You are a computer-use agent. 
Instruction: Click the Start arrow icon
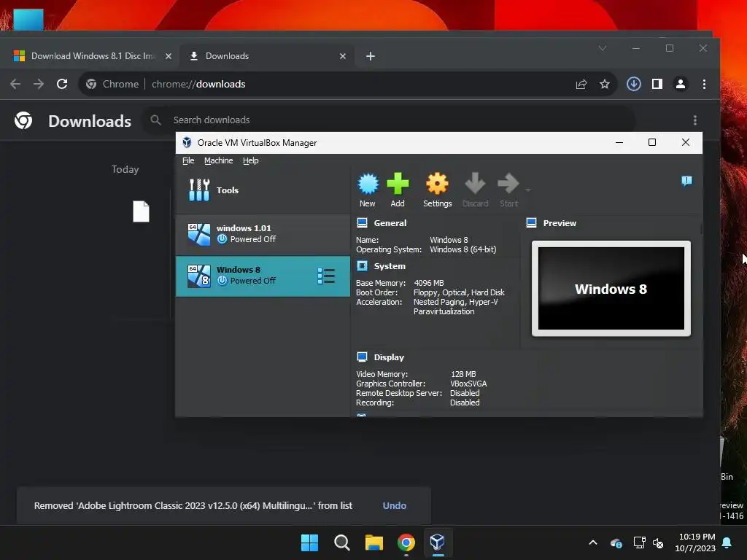[508, 190]
